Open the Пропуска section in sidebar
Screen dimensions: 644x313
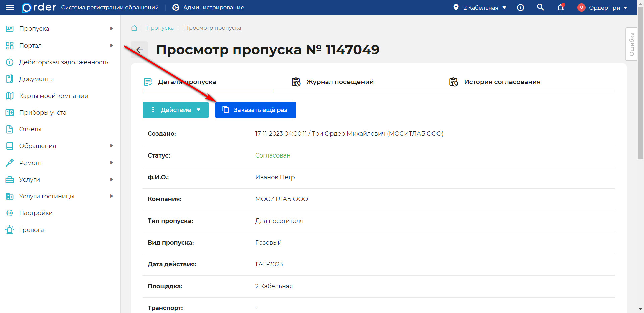point(35,28)
